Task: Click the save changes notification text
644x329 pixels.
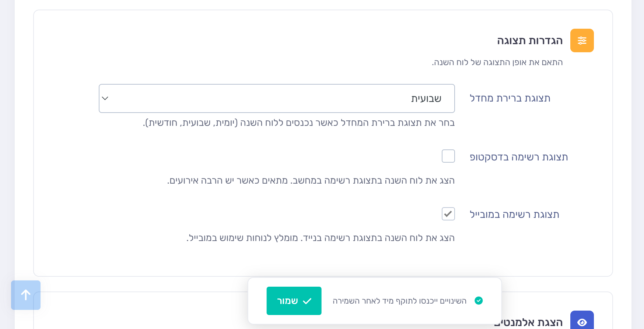Action: point(399,301)
